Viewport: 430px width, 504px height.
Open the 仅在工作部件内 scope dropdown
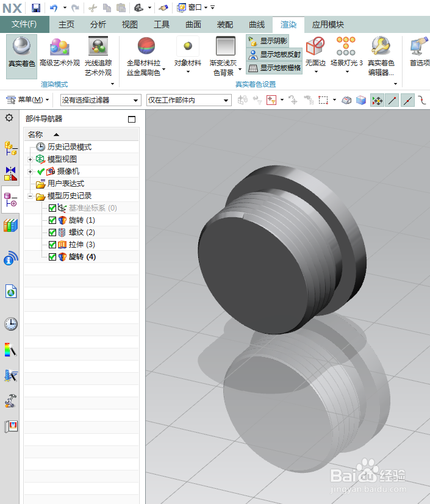coord(188,100)
